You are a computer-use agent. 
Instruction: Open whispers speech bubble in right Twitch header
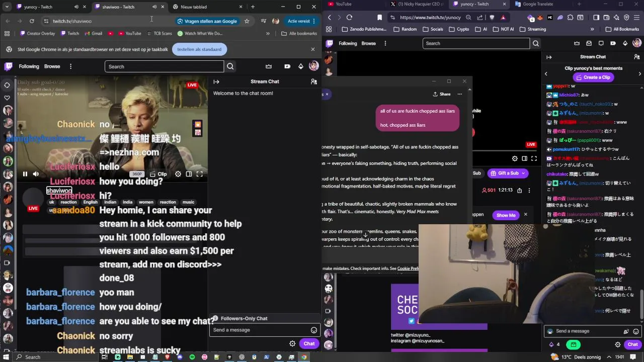click(x=601, y=43)
